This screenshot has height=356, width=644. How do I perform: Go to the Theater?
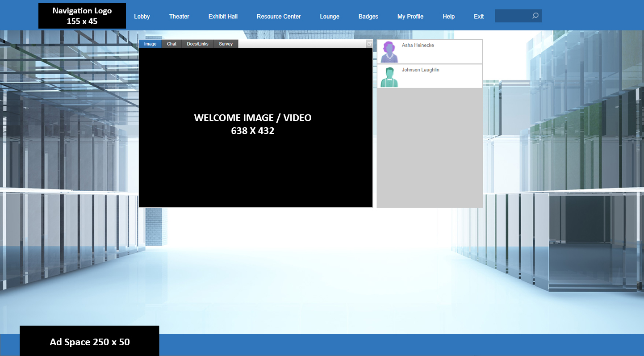(179, 17)
